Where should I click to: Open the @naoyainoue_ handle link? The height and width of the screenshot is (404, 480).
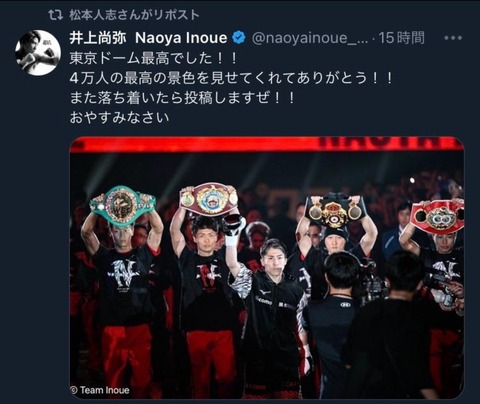pyautogui.click(x=310, y=38)
